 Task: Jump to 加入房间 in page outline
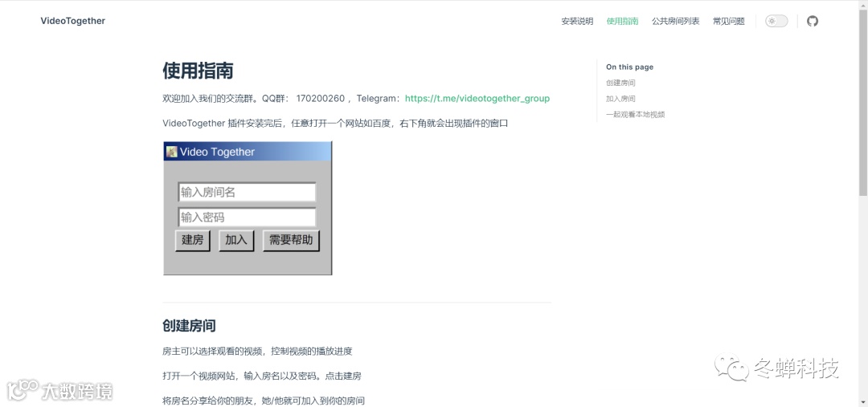[x=620, y=99]
